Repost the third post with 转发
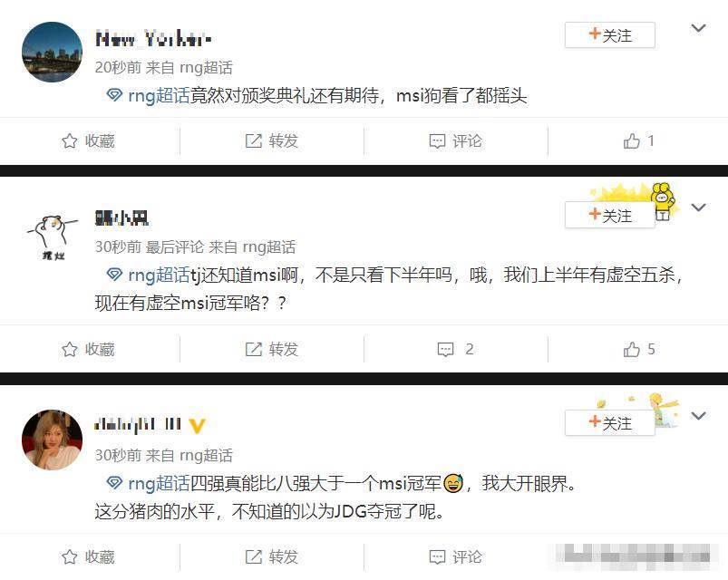This screenshot has width=728, height=580. click(x=272, y=556)
